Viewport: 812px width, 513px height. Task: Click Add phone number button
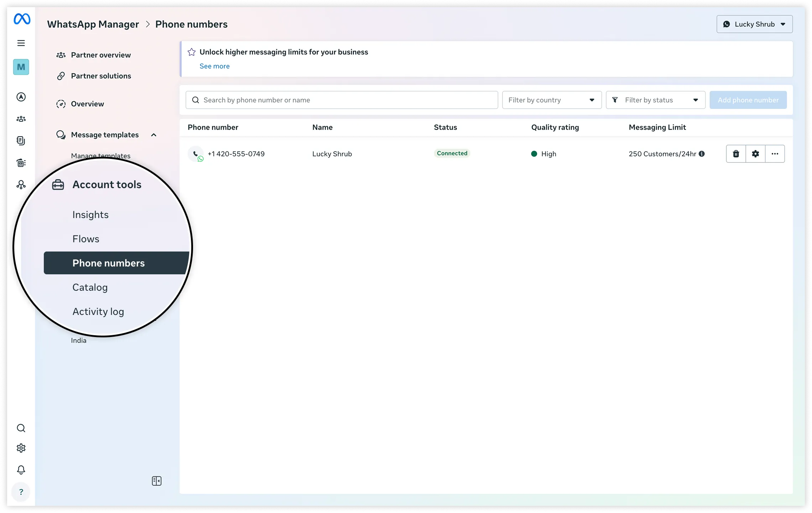click(748, 100)
